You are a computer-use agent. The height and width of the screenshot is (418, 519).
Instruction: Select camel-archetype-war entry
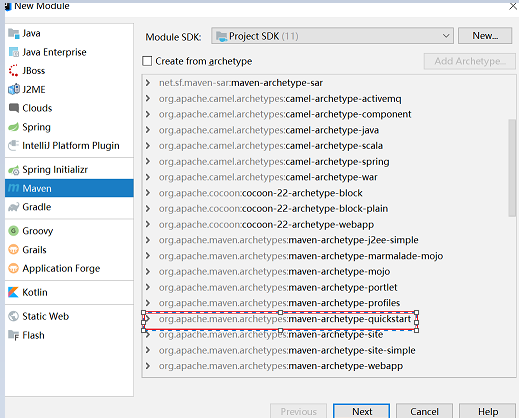268,177
